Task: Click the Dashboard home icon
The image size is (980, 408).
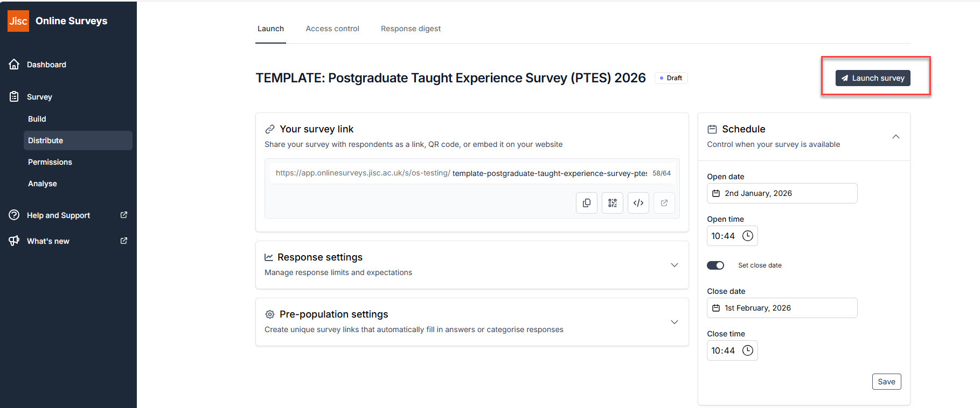Action: (x=15, y=65)
